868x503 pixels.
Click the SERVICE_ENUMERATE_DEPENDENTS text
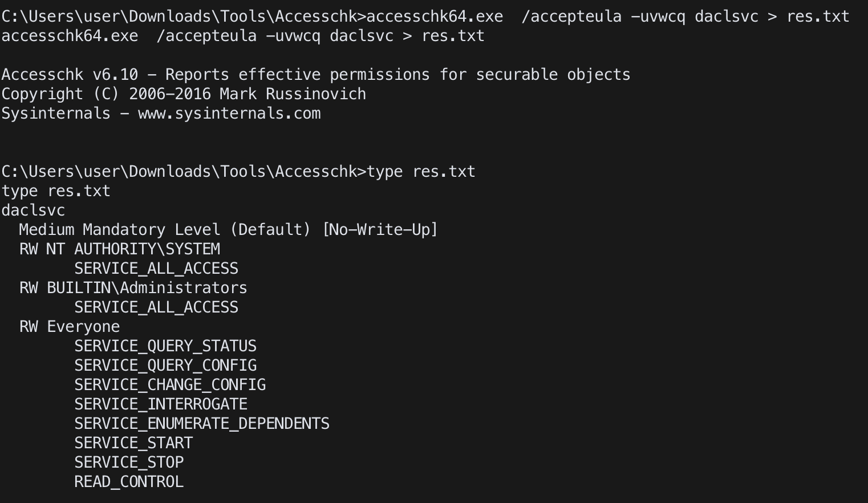point(202,424)
